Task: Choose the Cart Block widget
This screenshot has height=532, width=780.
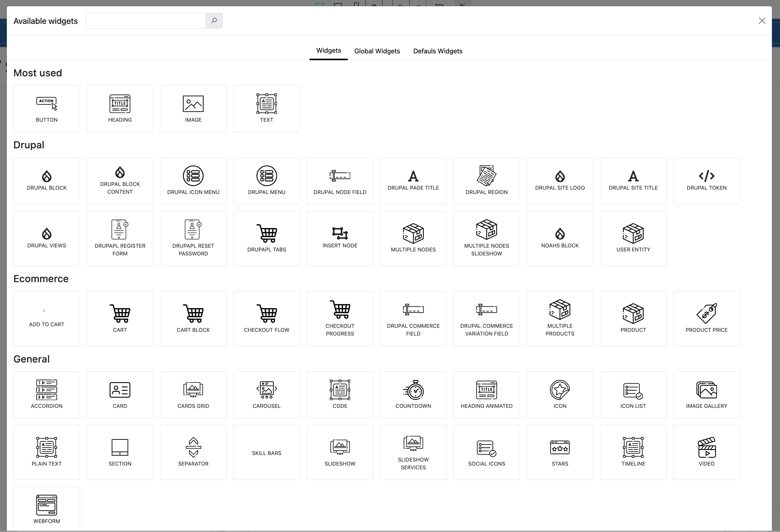Action: click(193, 319)
